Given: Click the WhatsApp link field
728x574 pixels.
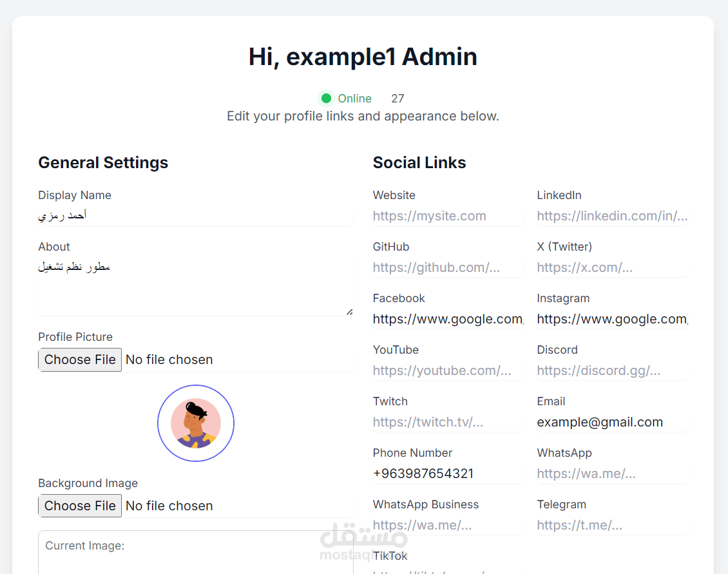Looking at the screenshot, I should coord(612,474).
